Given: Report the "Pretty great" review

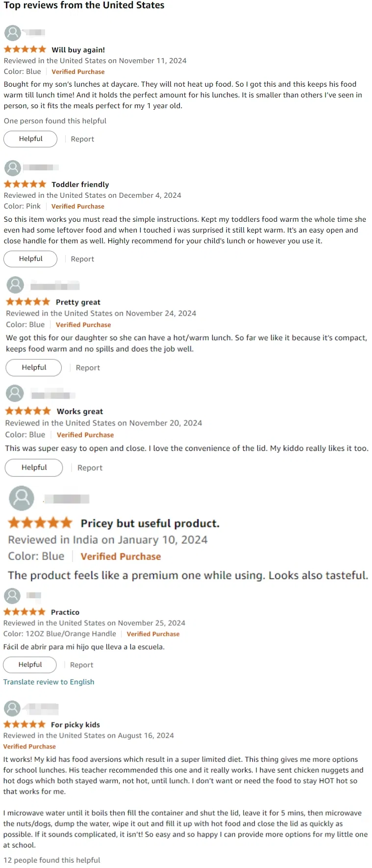Looking at the screenshot, I should 87,367.
